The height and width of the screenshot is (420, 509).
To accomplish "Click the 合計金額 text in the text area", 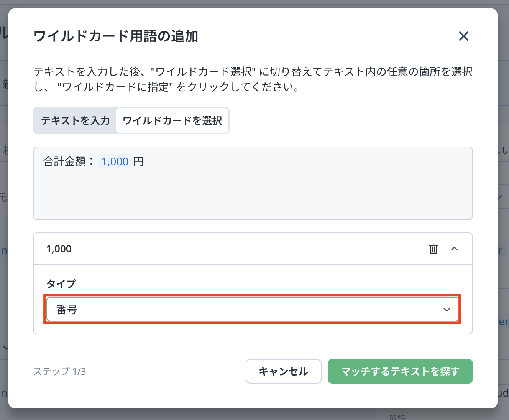I will [64, 162].
